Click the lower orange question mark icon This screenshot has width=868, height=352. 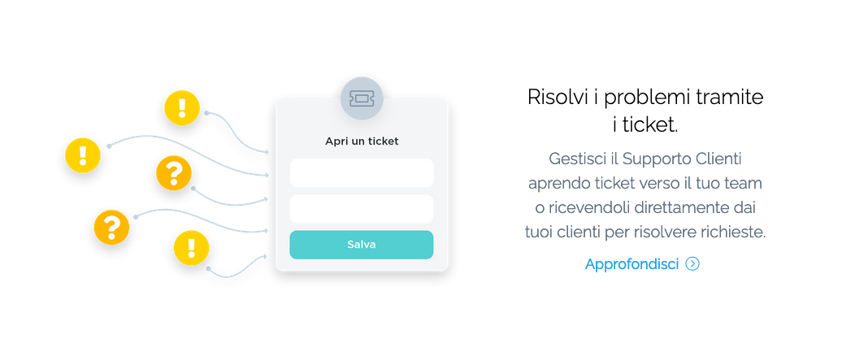[111, 227]
